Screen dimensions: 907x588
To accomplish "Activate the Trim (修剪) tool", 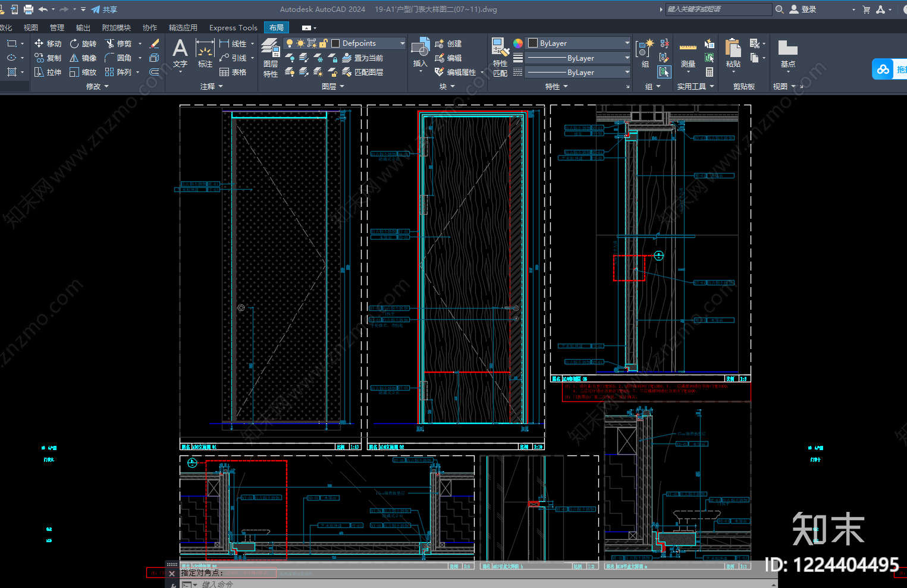I will pos(118,43).
